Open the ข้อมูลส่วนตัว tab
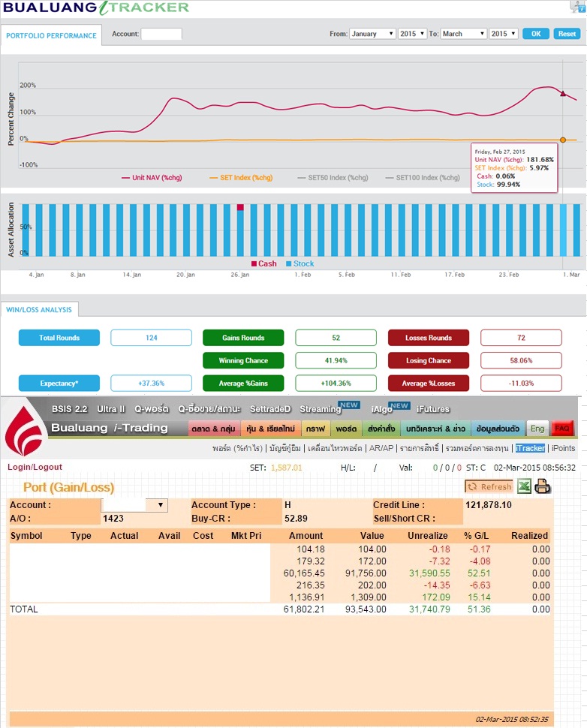The width and height of the screenshot is (587, 728). click(x=498, y=429)
